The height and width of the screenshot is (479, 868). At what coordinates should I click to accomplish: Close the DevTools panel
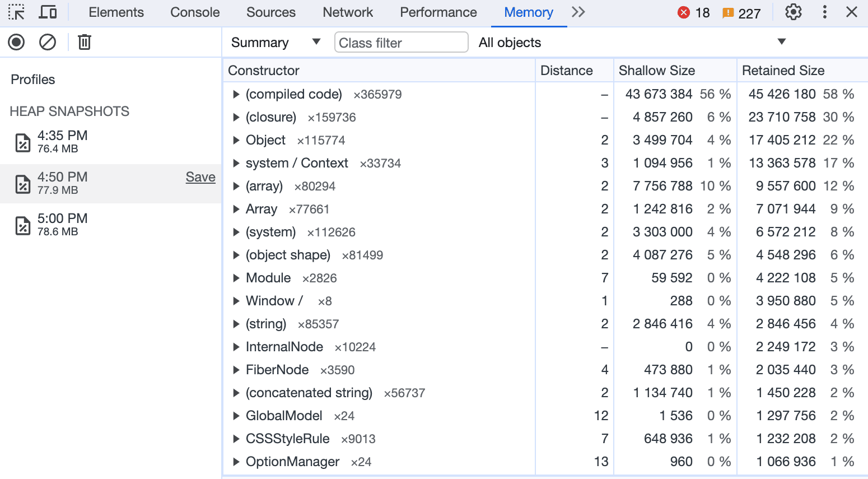(852, 12)
